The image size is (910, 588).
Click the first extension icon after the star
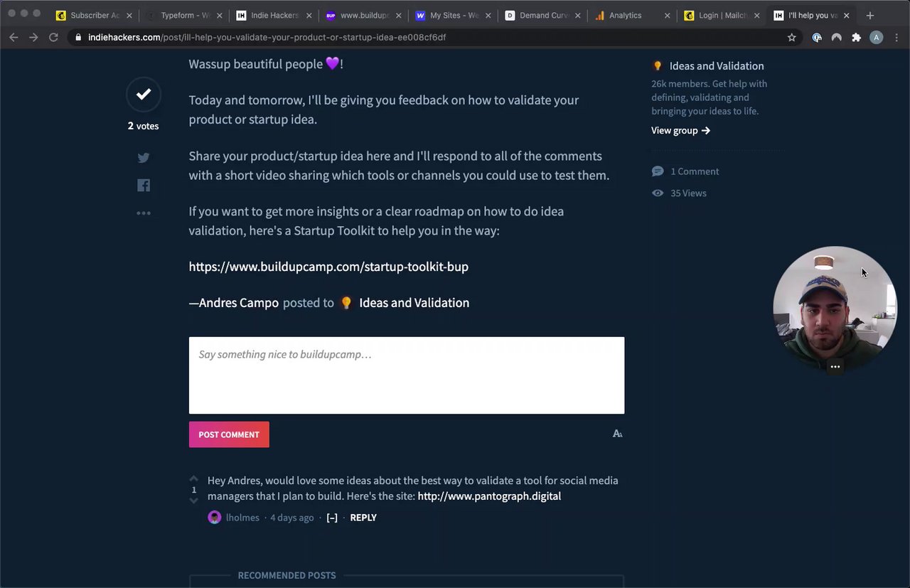pyautogui.click(x=817, y=38)
